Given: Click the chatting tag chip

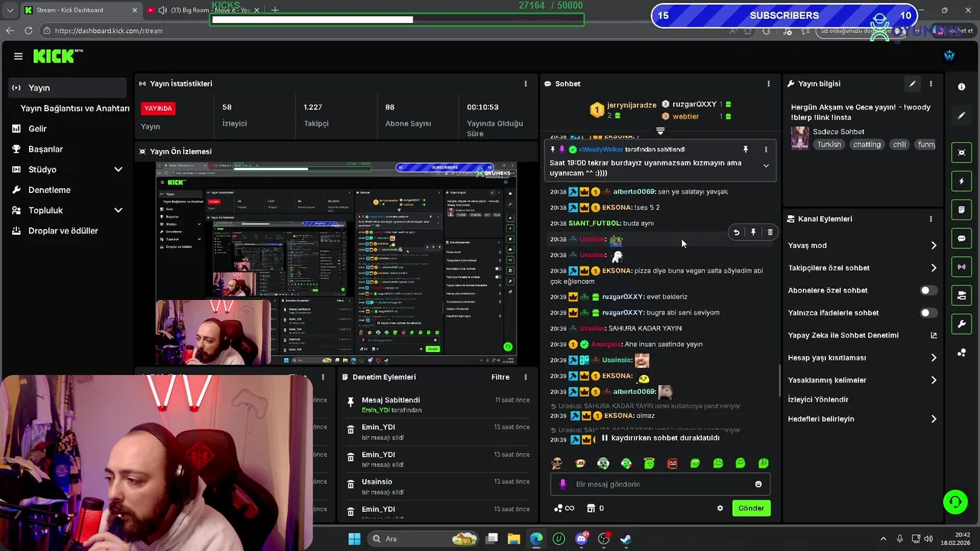Looking at the screenshot, I should [867, 145].
